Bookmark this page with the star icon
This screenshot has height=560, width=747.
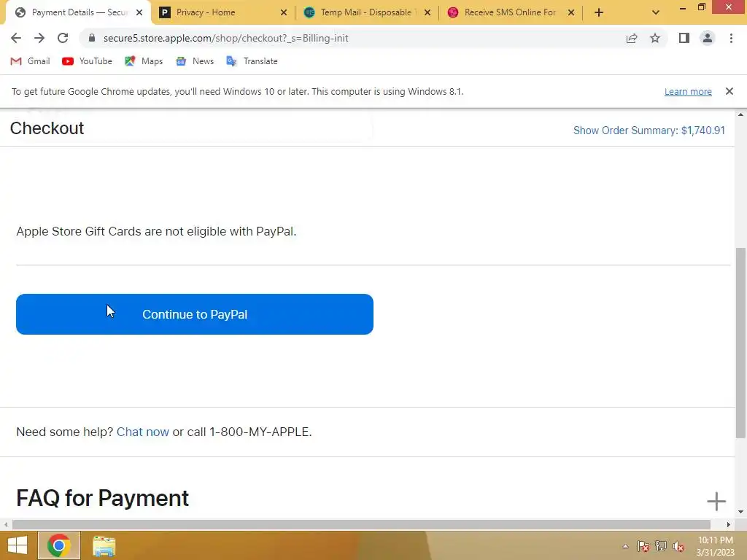point(655,38)
